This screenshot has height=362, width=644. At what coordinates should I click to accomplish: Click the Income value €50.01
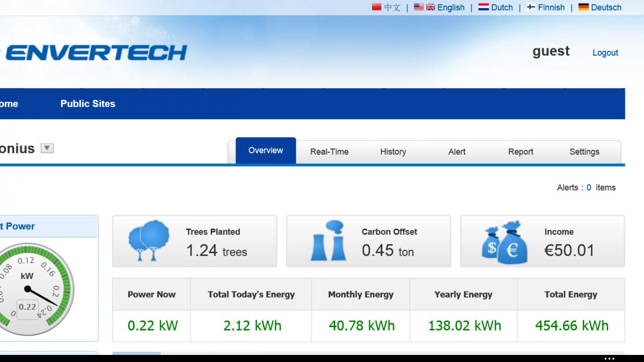pyautogui.click(x=570, y=250)
